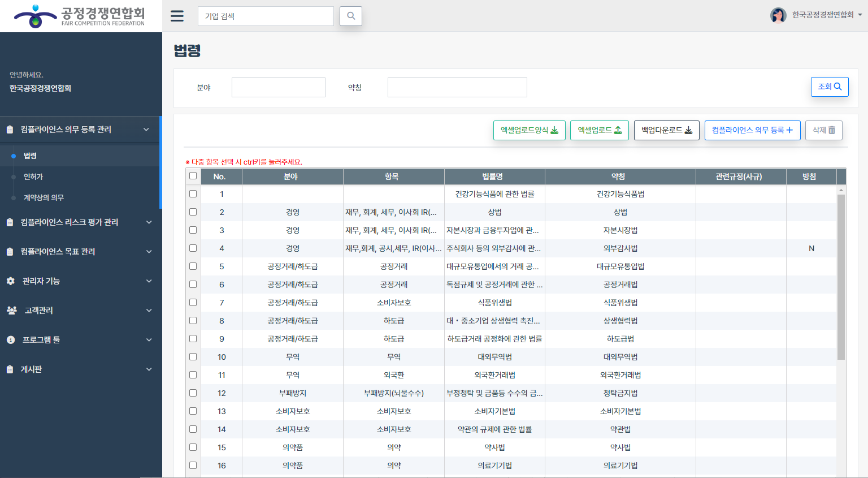Click the scrollbar up arrow of table

pos(841,190)
